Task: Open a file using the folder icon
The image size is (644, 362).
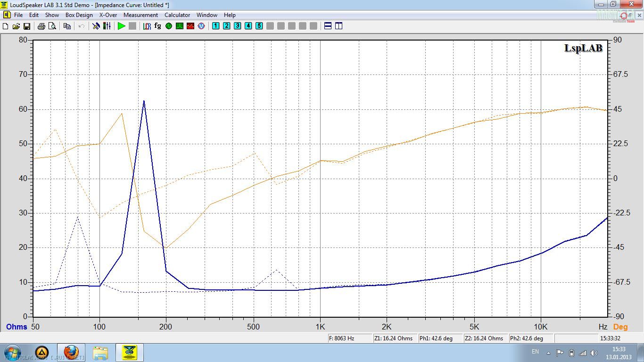Action: pos(16,26)
